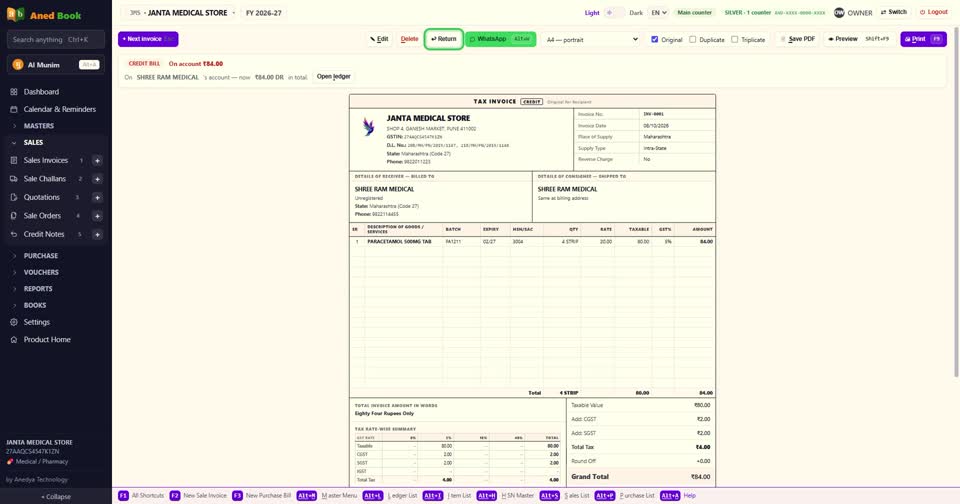Click the Sale Orders sidebar icon

click(14, 216)
